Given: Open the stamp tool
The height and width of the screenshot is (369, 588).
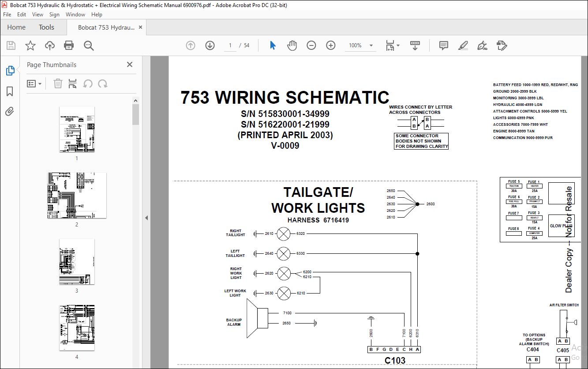Looking at the screenshot, I should point(502,45).
